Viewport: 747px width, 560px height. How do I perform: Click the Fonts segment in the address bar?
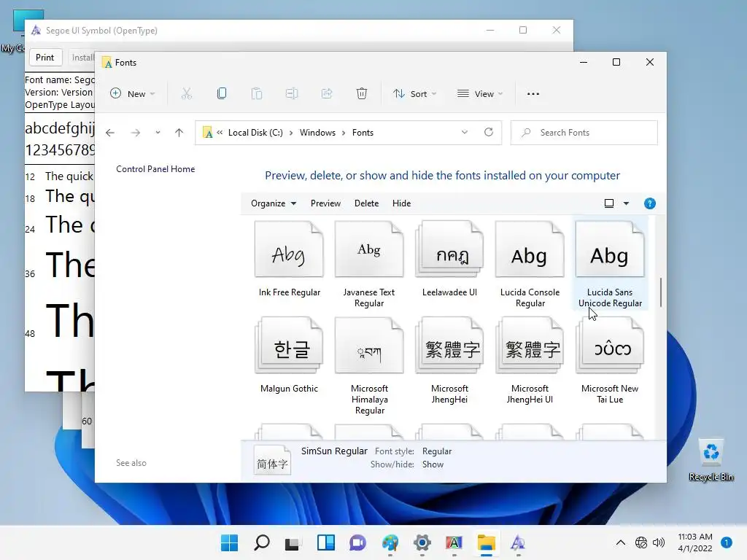(x=363, y=133)
